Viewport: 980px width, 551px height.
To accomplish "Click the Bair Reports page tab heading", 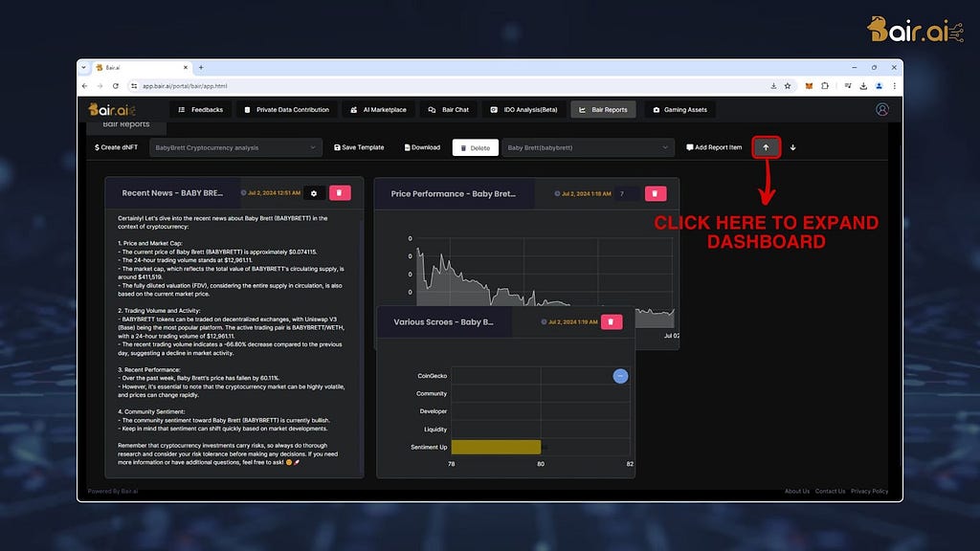I will 126,125.
